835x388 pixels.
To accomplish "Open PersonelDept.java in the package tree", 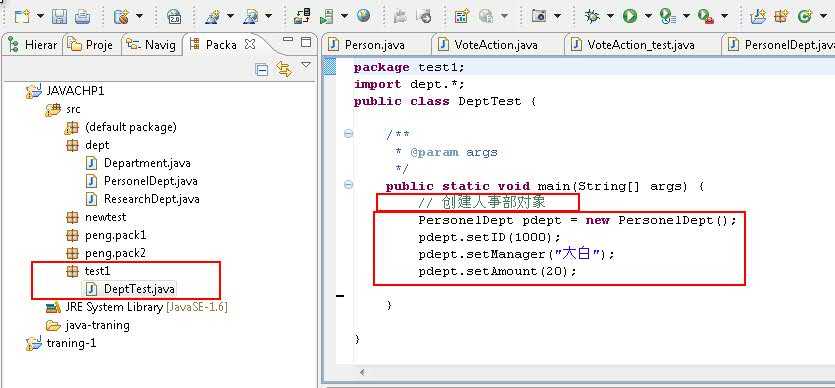I will (x=151, y=181).
